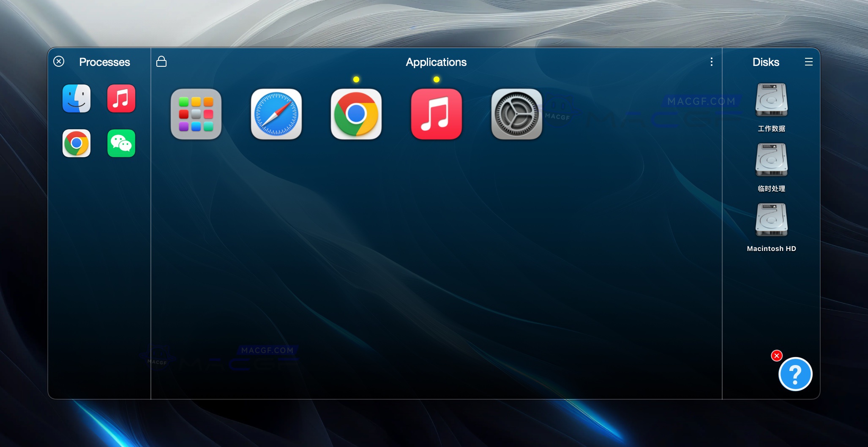Select the Chrome icon in Applications panel
The width and height of the screenshot is (868, 447).
356,114
